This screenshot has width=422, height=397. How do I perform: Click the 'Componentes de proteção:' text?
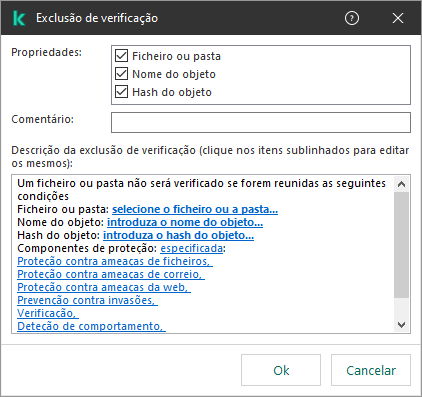click(87, 248)
